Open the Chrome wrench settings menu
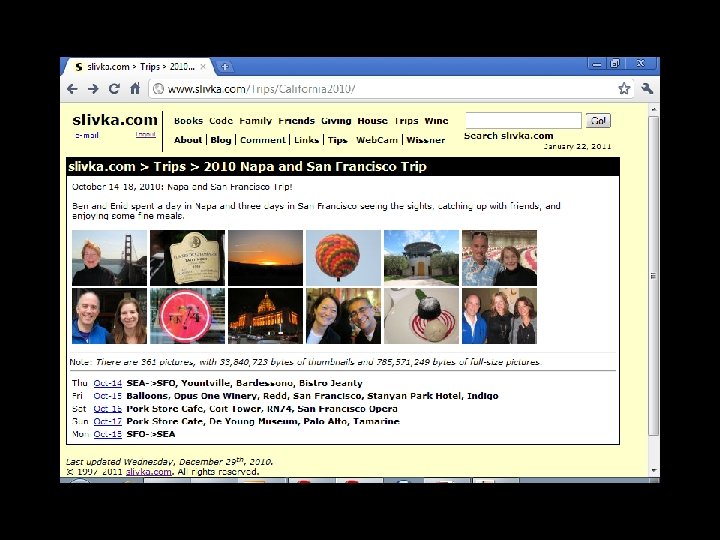Image resolution: width=720 pixels, height=540 pixels. tap(647, 88)
